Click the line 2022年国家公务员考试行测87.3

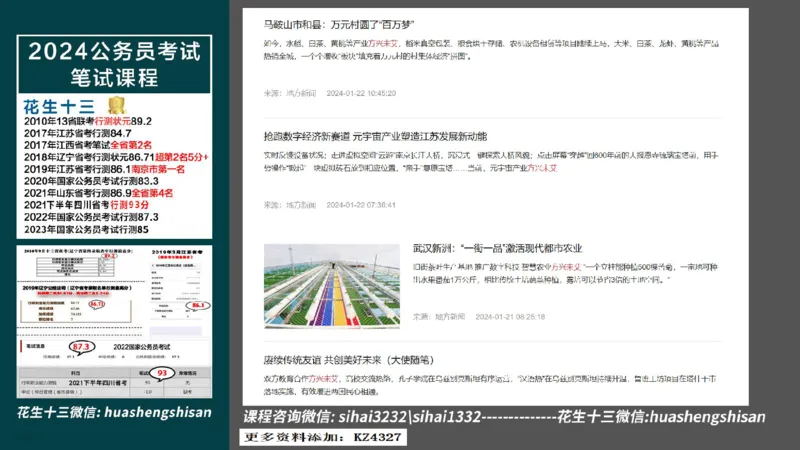click(91, 217)
